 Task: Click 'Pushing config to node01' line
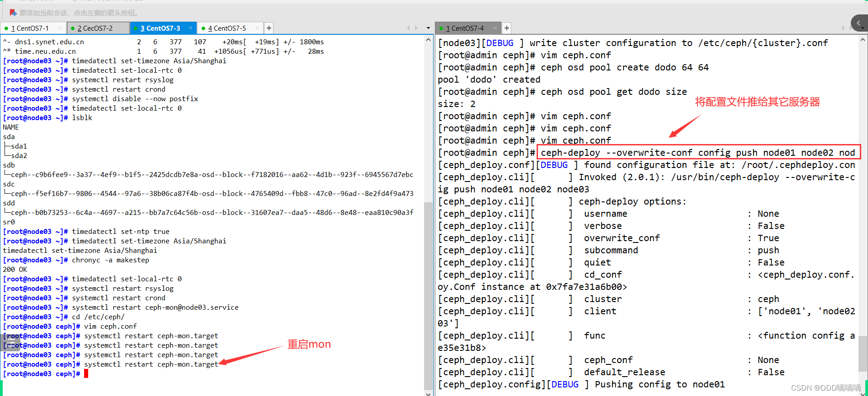tap(660, 384)
